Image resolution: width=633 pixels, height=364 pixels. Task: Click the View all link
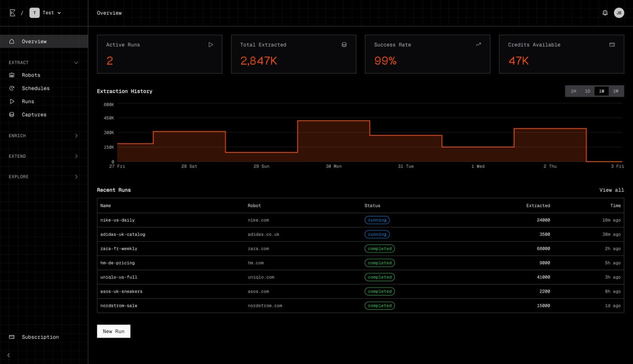point(611,190)
